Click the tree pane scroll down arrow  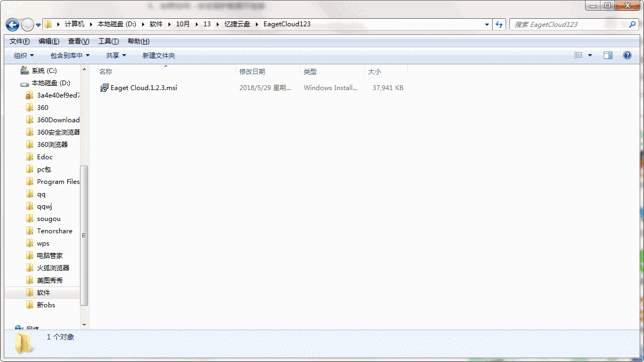[x=84, y=324]
